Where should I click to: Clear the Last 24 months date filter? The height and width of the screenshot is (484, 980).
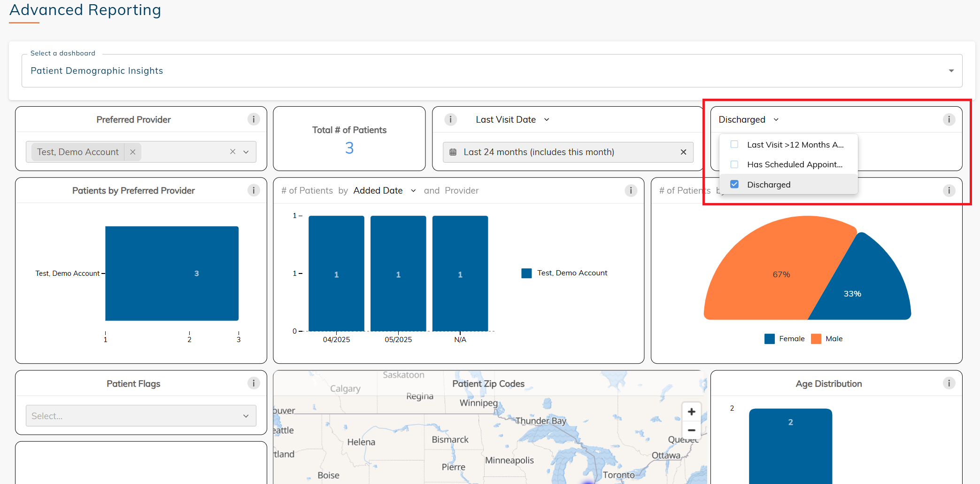coord(683,152)
